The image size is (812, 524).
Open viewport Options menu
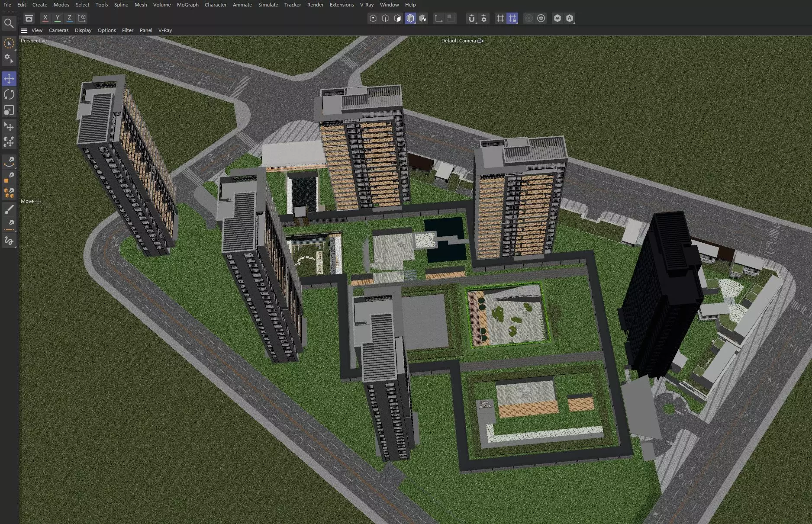click(x=107, y=30)
